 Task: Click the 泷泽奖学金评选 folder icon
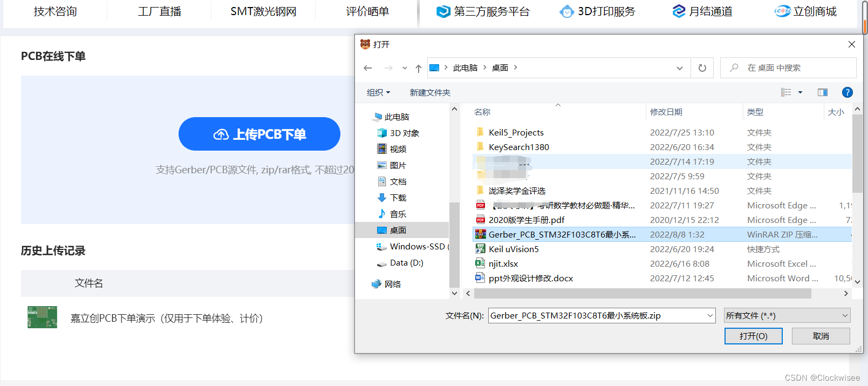tap(480, 191)
